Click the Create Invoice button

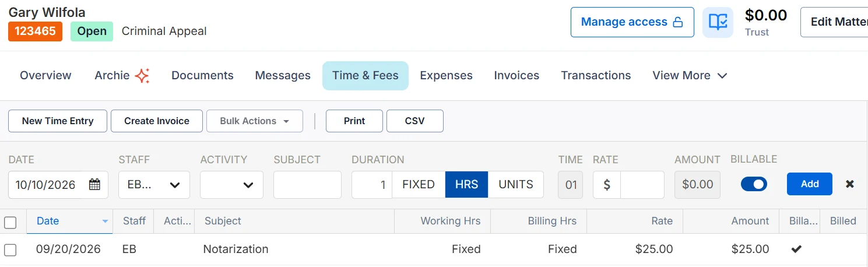[157, 121]
